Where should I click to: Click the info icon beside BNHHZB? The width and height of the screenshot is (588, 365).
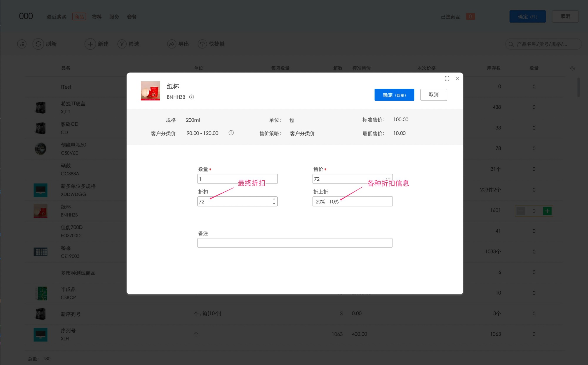[x=192, y=97]
